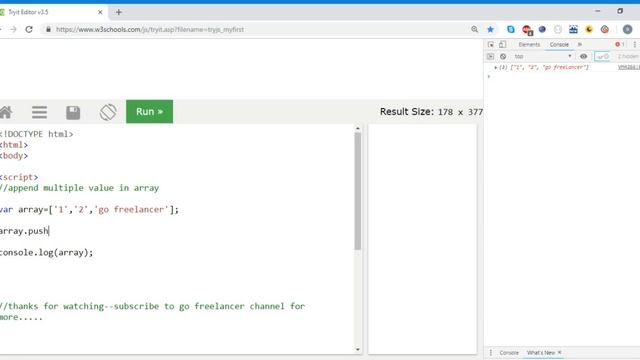Open the drawer kebab menu in DevTools
The image size is (640, 360).
[491, 353]
